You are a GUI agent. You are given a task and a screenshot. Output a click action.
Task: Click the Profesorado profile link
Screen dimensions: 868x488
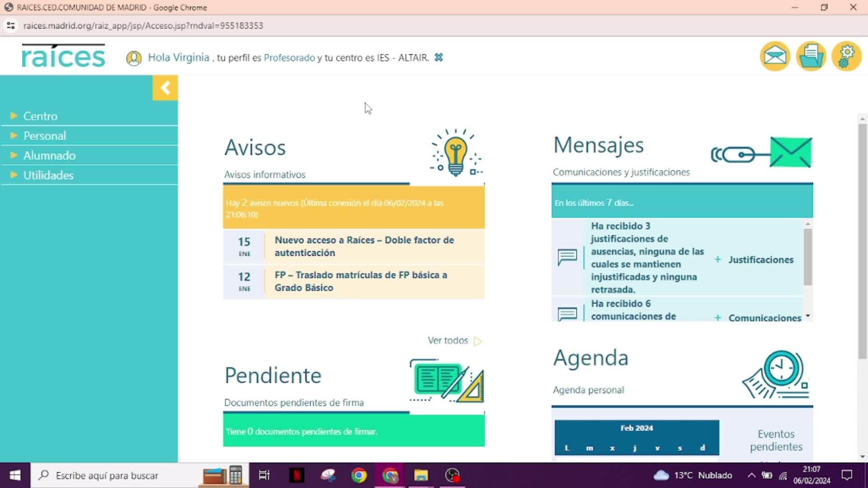point(289,58)
